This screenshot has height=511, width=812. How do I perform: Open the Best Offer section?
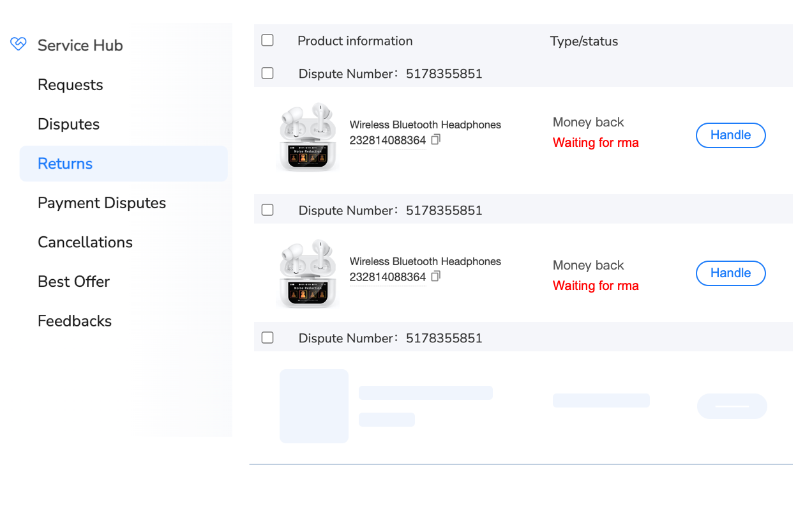pyautogui.click(x=73, y=281)
